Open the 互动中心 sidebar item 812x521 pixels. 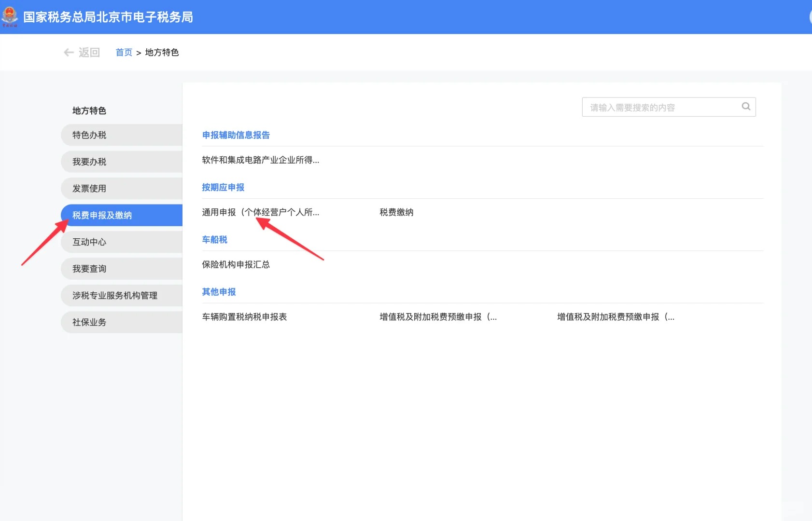point(122,242)
